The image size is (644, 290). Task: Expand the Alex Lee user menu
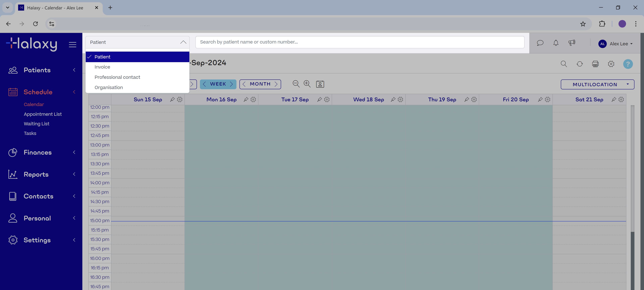(x=615, y=44)
